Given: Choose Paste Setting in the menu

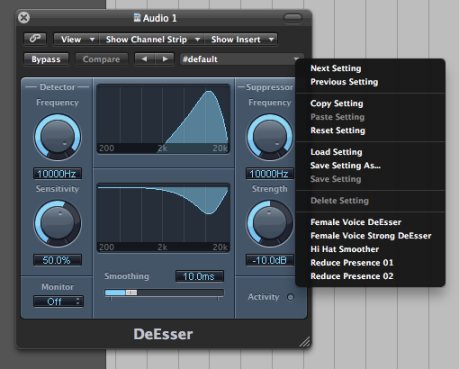Looking at the screenshot, I should pos(337,117).
